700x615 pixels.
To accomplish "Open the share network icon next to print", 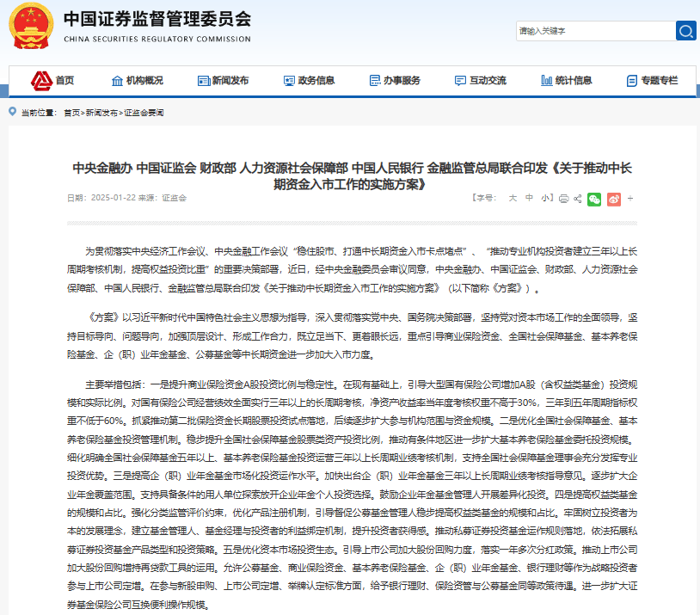I will coord(578,199).
